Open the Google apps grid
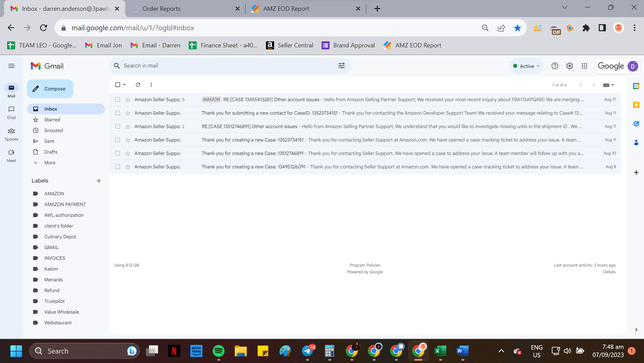This screenshot has width=644, height=363. 584,66
